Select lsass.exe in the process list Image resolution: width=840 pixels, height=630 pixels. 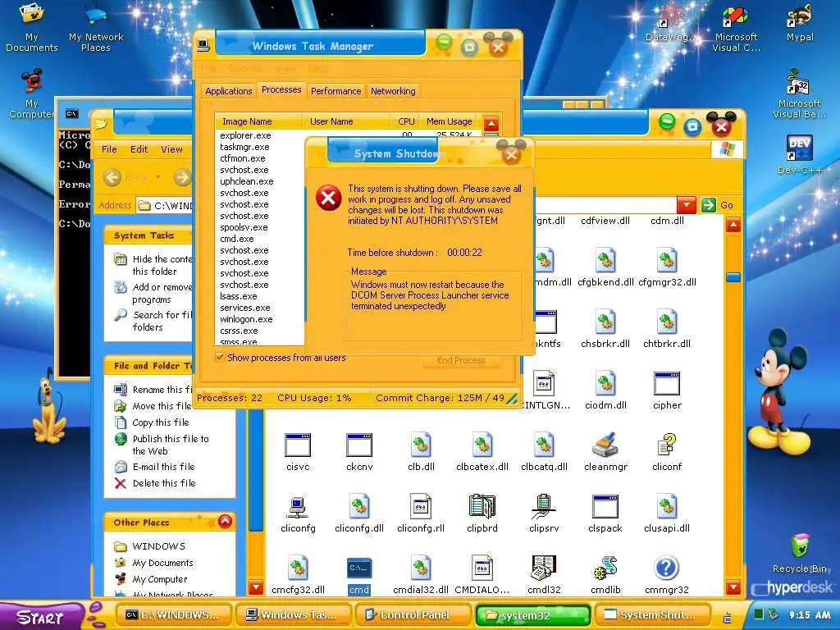239,296
